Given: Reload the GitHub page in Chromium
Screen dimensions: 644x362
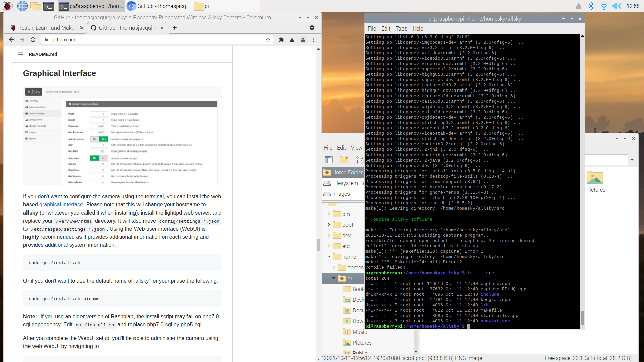Looking at the screenshot, I should (33, 40).
